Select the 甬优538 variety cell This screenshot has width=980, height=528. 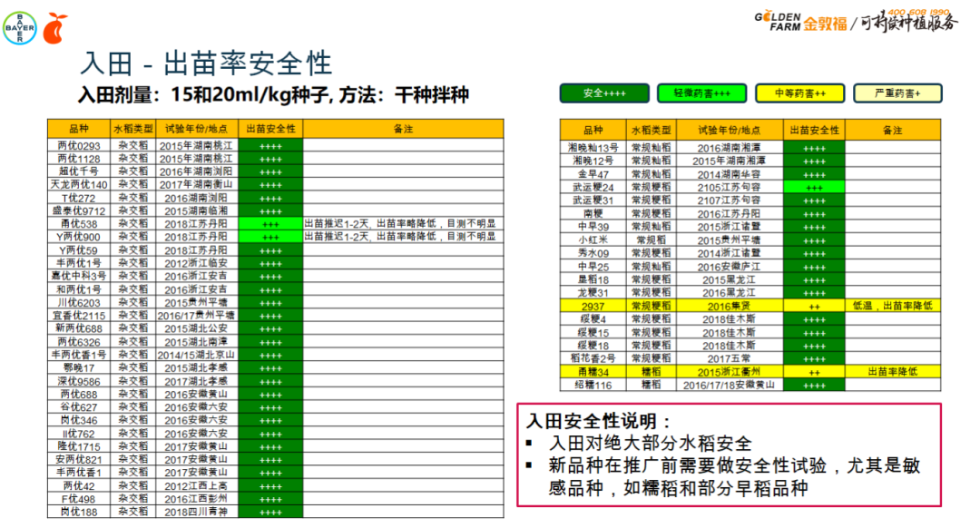coord(79,223)
